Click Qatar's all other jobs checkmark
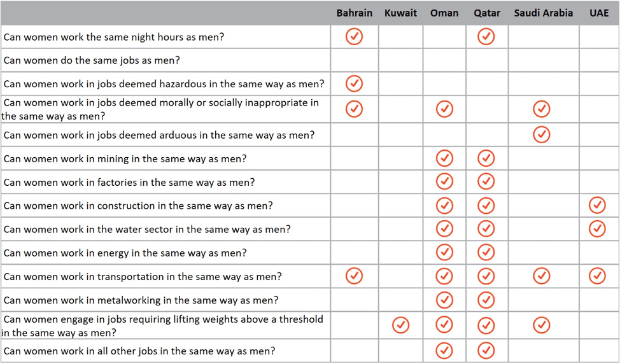Viewport: 620px width, 364px height. click(486, 350)
